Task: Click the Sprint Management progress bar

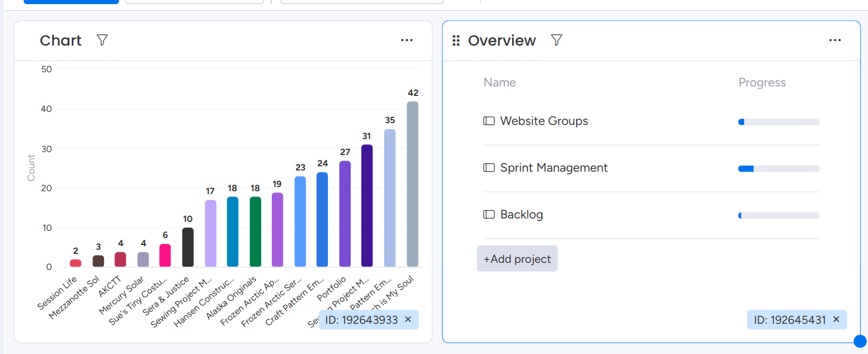Action: point(779,169)
